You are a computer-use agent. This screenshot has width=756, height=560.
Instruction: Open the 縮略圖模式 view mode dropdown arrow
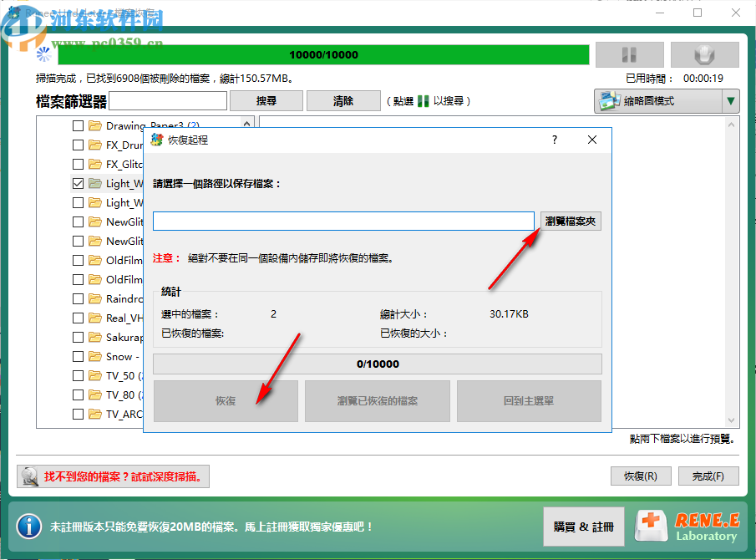731,101
